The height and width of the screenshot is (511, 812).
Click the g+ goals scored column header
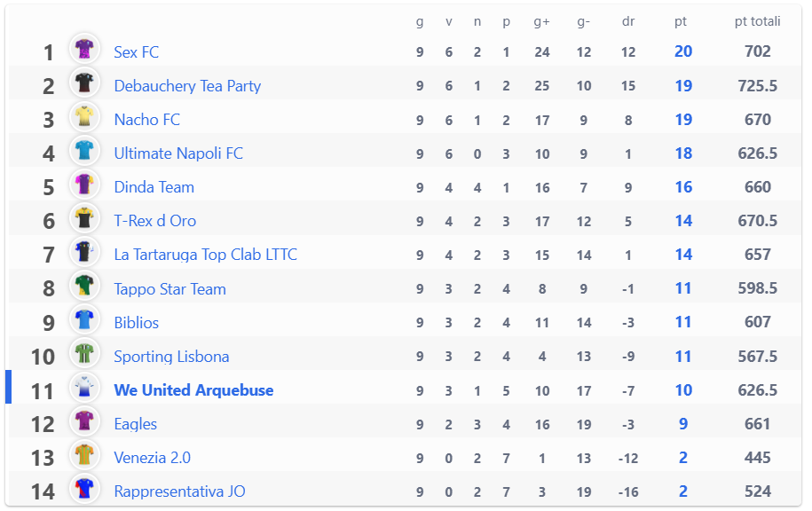[x=541, y=22]
